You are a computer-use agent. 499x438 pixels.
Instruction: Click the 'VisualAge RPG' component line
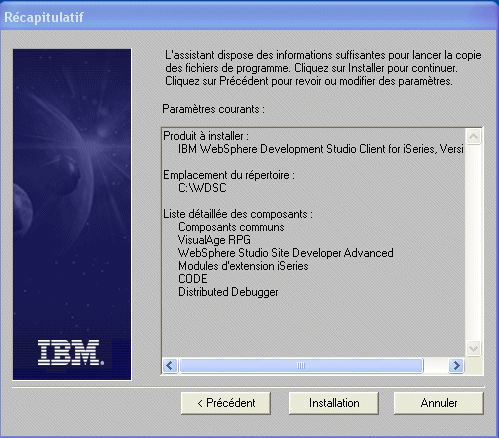click(214, 240)
